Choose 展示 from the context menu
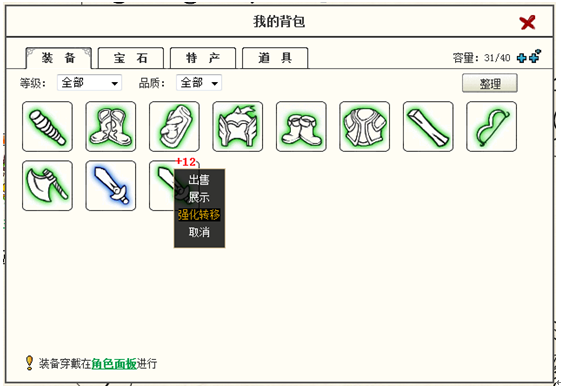The height and width of the screenshot is (391, 561). [x=199, y=197]
